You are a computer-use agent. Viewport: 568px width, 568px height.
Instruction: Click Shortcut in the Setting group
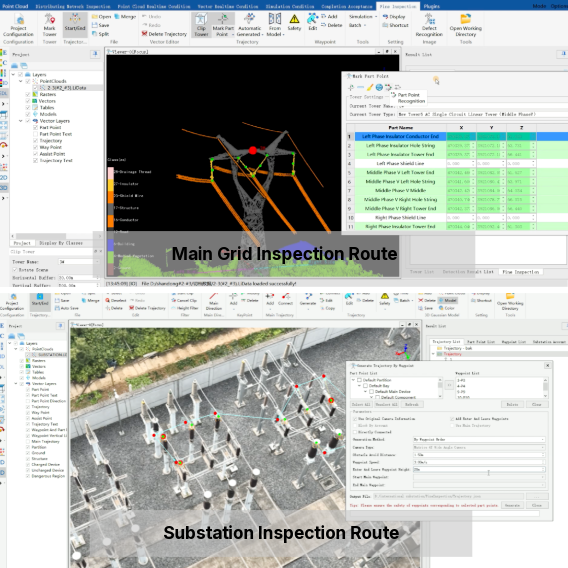pos(396,25)
